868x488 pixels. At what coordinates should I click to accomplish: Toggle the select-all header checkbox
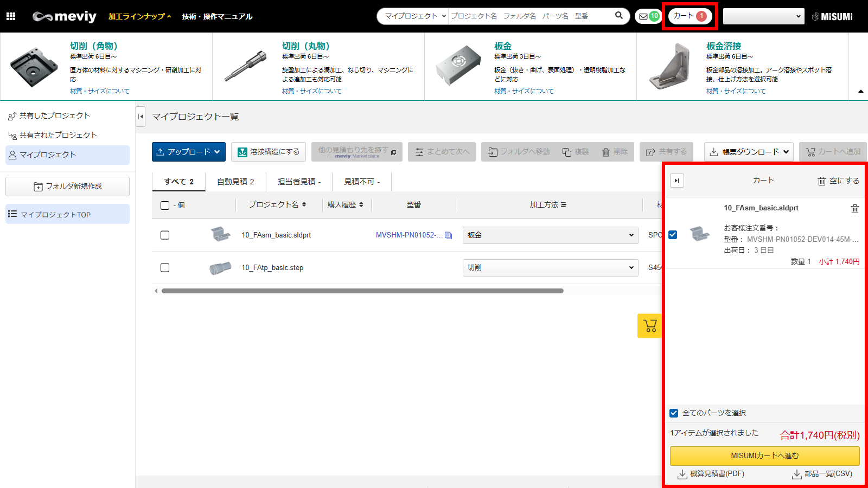coord(165,206)
